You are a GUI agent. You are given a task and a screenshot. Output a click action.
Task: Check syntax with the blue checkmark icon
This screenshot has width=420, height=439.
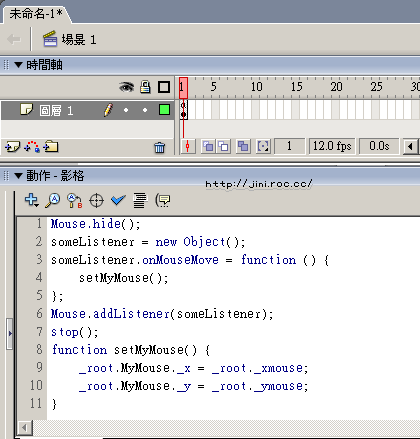tap(118, 200)
